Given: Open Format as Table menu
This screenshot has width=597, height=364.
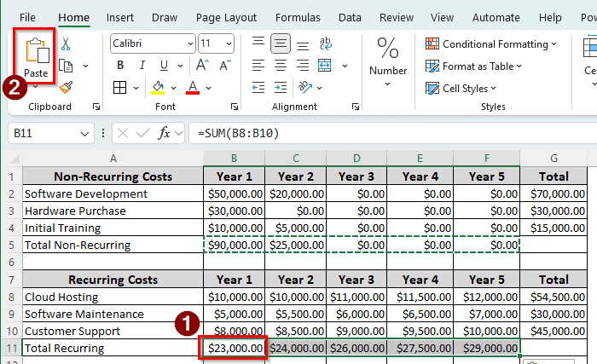Looking at the screenshot, I should (x=473, y=66).
